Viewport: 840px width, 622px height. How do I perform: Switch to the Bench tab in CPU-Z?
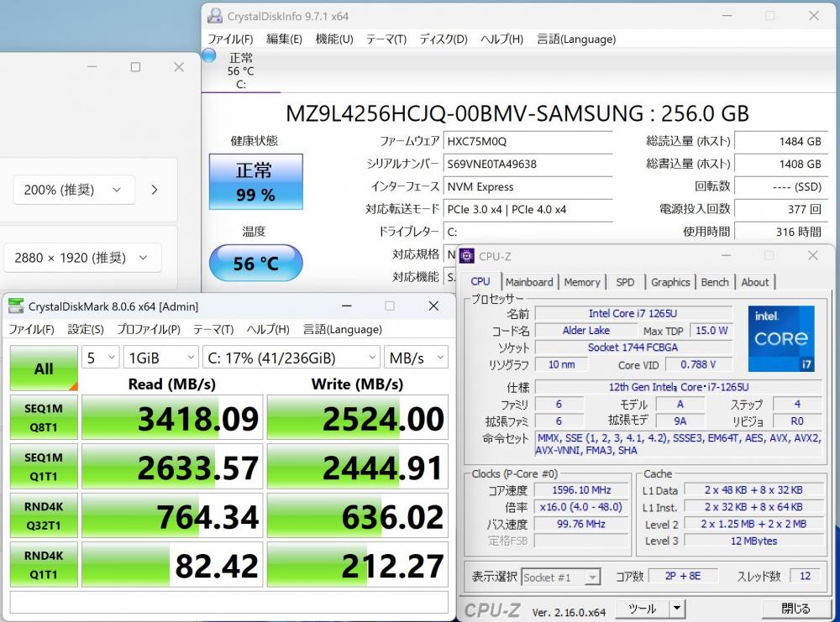(x=715, y=282)
